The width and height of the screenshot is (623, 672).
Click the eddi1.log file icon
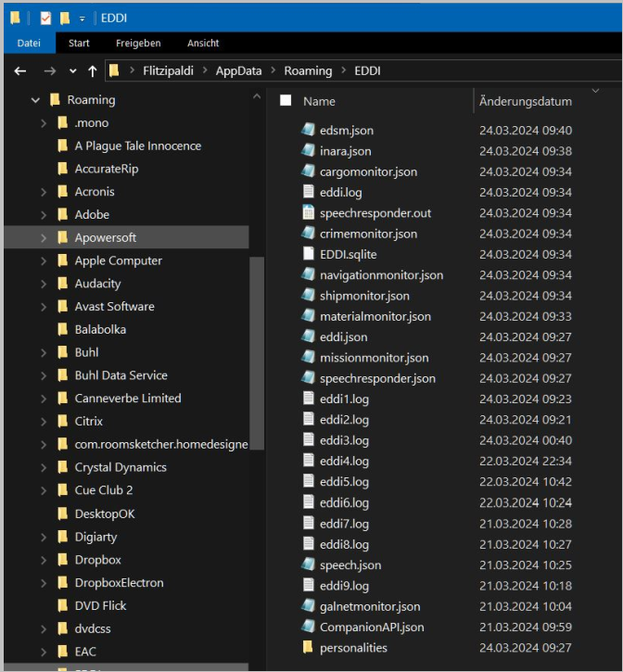click(x=309, y=399)
